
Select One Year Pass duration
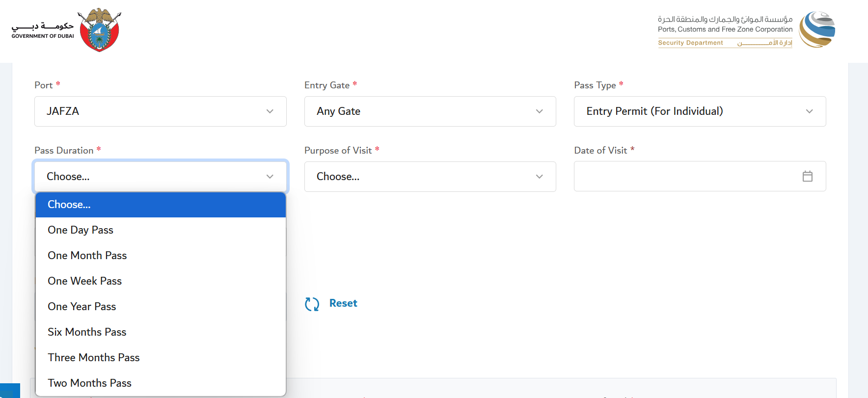82,307
